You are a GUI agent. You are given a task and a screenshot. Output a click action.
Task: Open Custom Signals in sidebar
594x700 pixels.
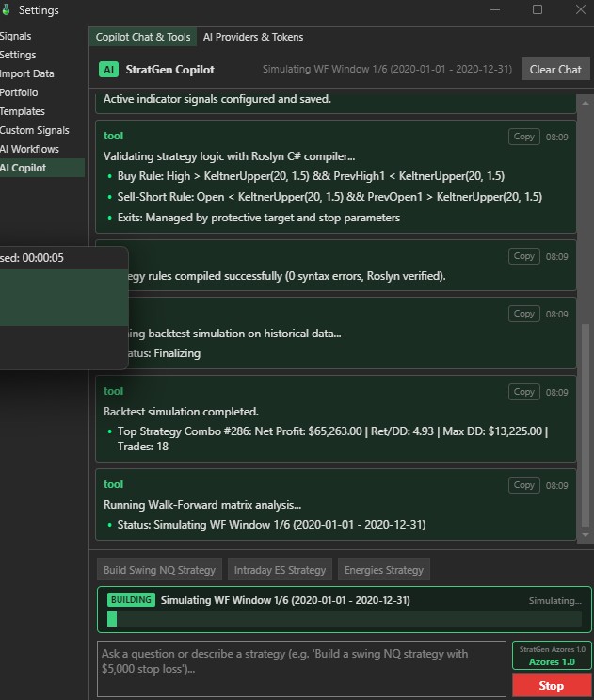tap(34, 130)
